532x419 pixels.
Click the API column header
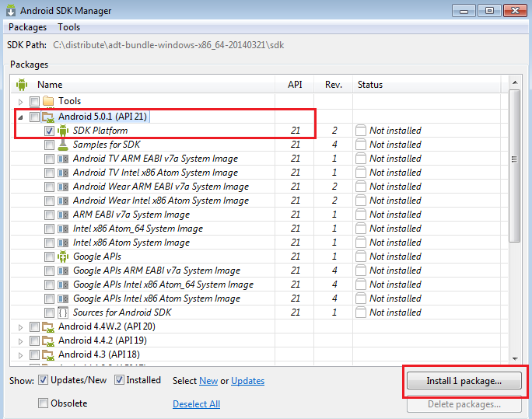pos(295,85)
